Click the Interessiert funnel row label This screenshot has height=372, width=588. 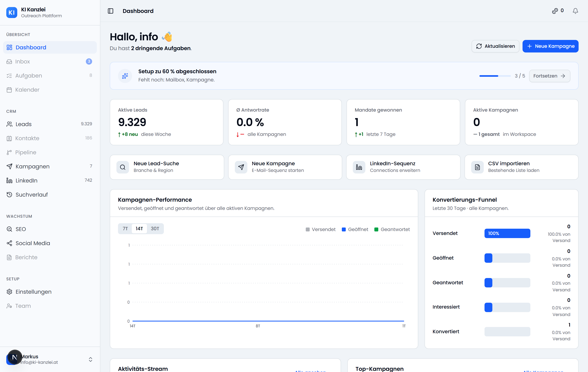(x=446, y=307)
